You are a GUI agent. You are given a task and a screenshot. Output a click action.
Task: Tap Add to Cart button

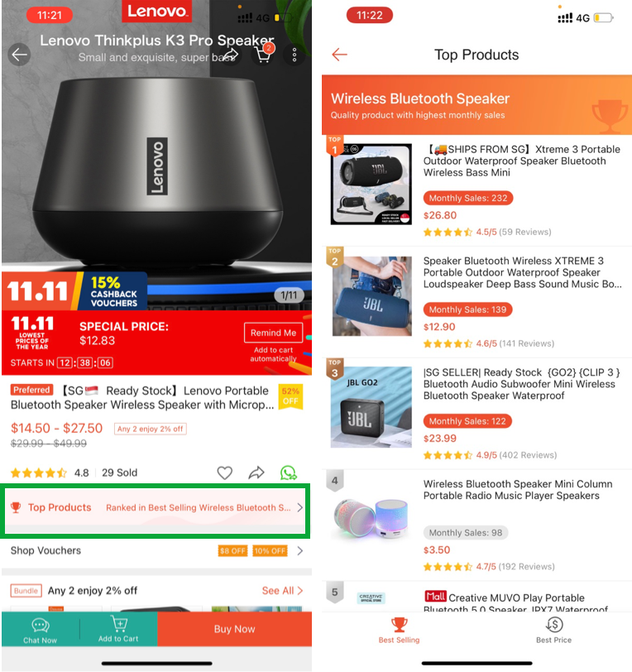point(118,630)
